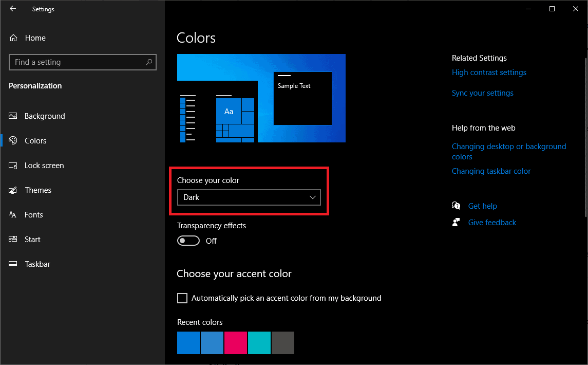Viewport: 588px width, 365px height.
Task: Open High contrast settings
Action: pos(489,72)
